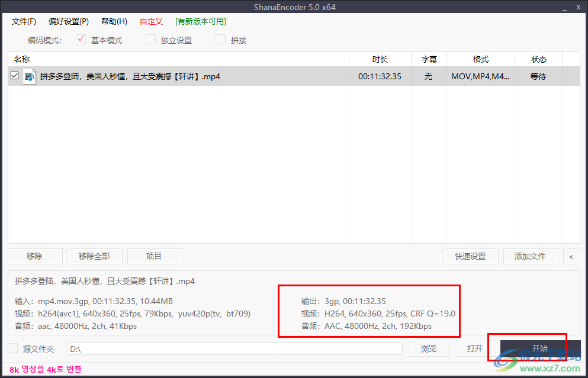Enable the 独立设置 checkbox

150,39
